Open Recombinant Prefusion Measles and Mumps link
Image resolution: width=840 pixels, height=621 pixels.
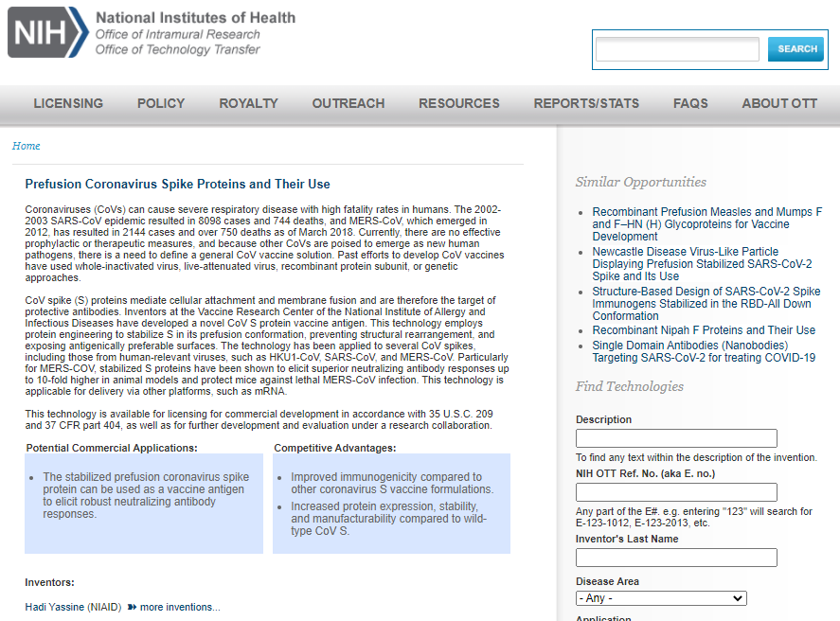point(706,224)
